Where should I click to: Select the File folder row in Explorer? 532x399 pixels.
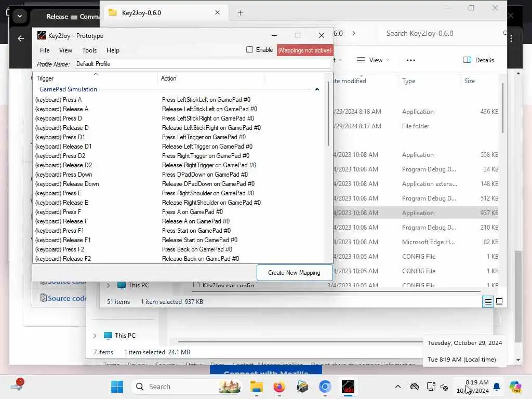pyautogui.click(x=416, y=126)
